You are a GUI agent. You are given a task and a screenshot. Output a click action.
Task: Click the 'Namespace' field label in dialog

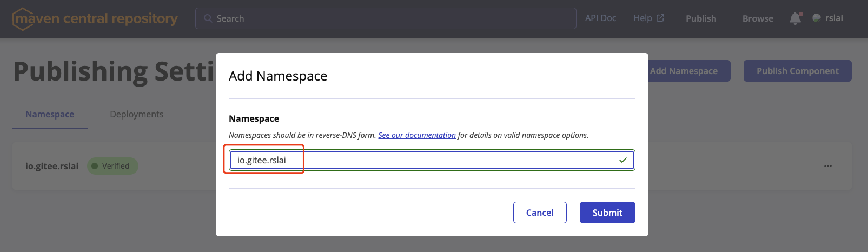pyautogui.click(x=254, y=118)
